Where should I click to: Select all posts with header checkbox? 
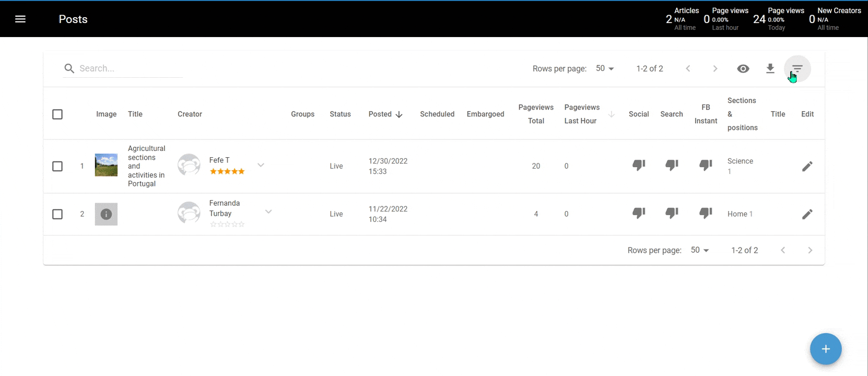click(57, 114)
